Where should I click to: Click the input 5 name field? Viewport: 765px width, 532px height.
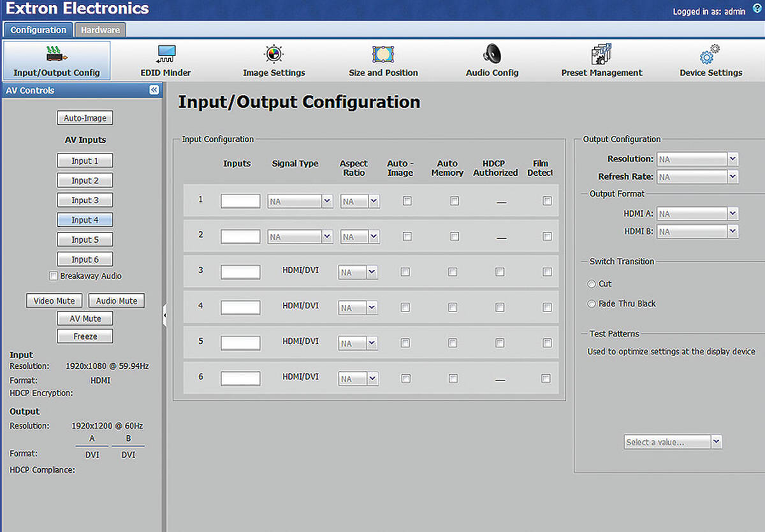(240, 343)
